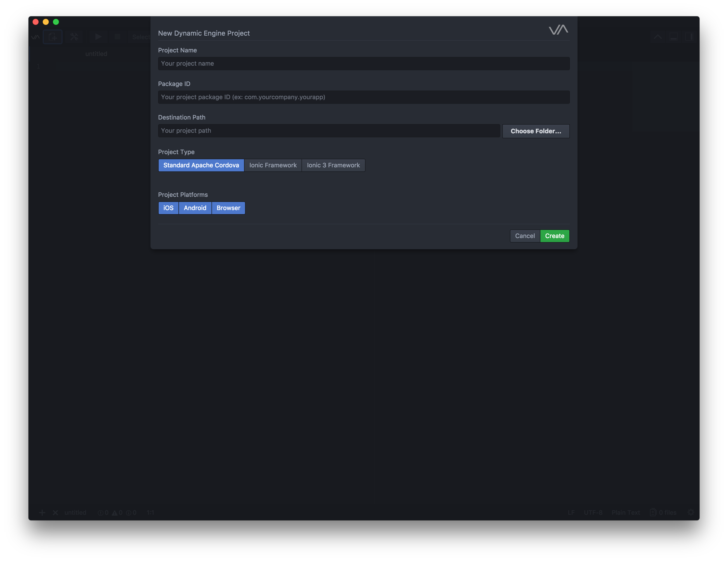Open the settings gear in status bar
Image resolution: width=728 pixels, height=561 pixels.
pos(691,512)
